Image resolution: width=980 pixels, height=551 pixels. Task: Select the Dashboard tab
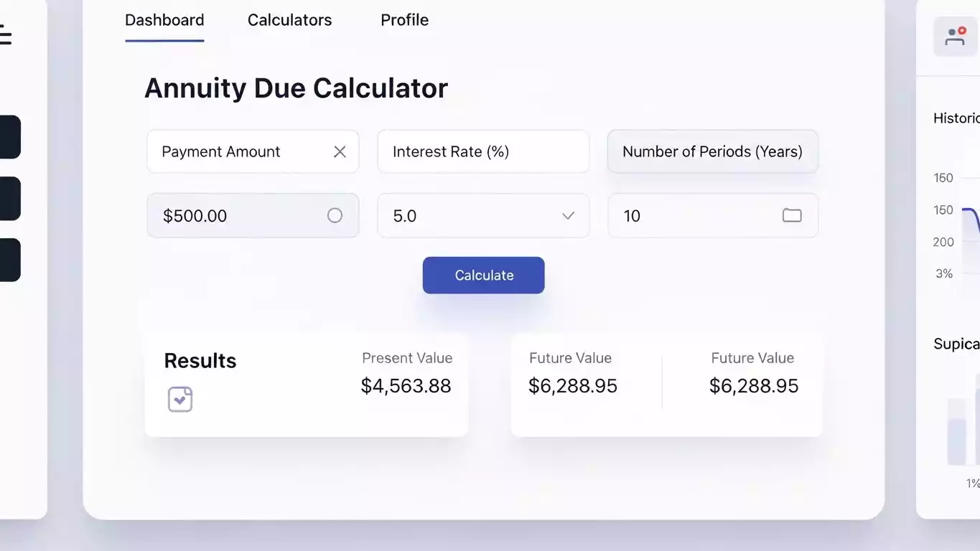164,20
